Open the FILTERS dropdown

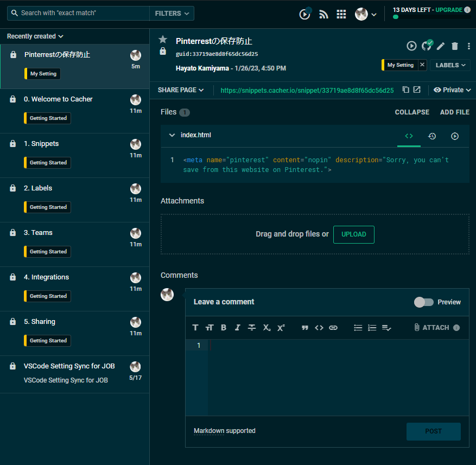click(172, 14)
